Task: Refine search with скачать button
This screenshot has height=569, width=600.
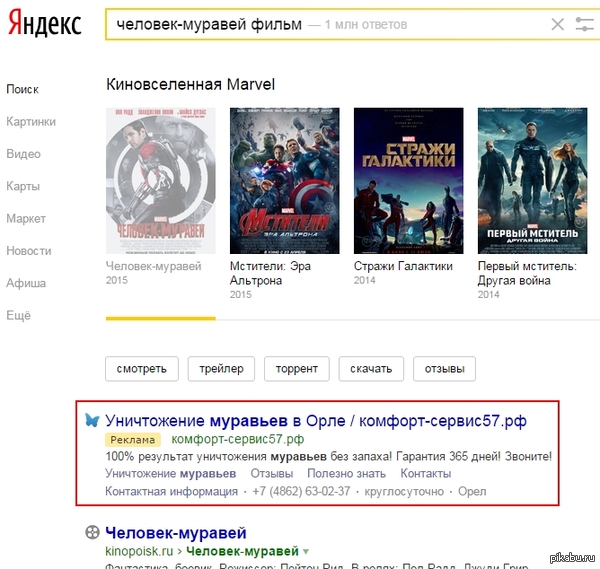Action: (371, 369)
